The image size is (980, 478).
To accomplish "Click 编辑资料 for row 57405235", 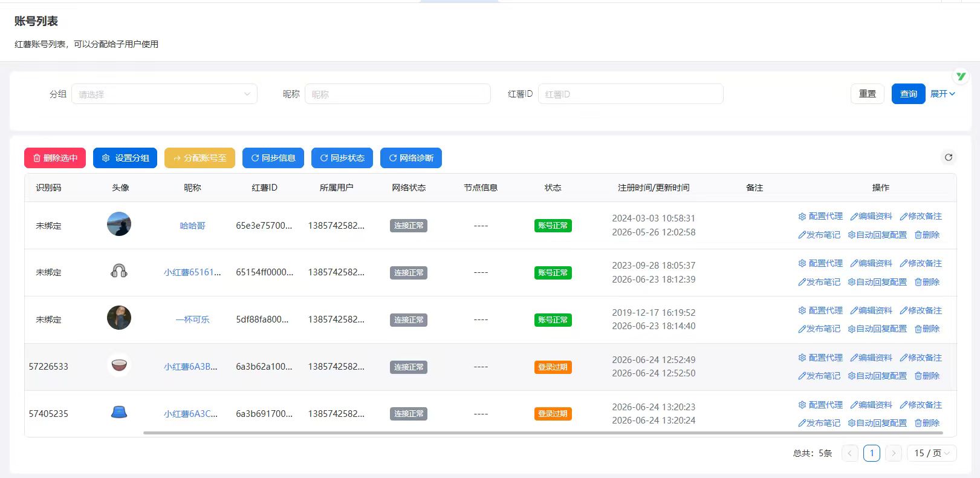I will pyautogui.click(x=871, y=405).
